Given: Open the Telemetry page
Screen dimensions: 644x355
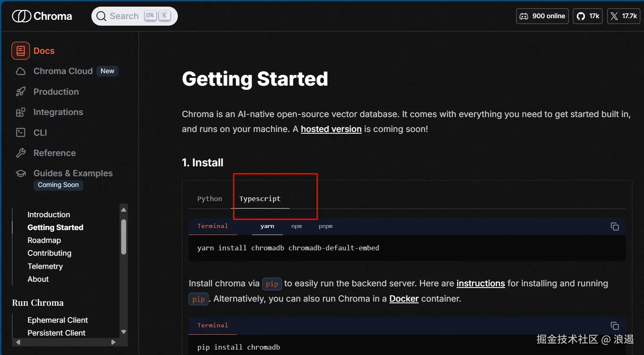Looking at the screenshot, I should point(45,266).
